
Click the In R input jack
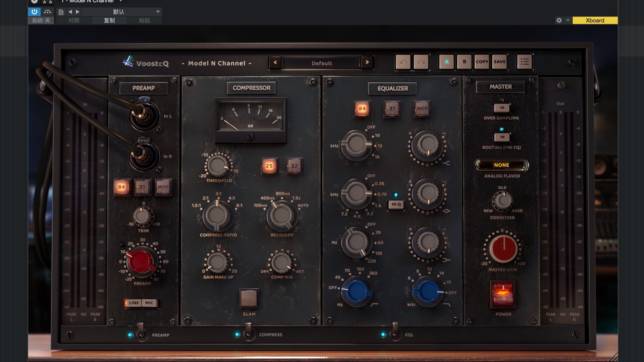144,156
